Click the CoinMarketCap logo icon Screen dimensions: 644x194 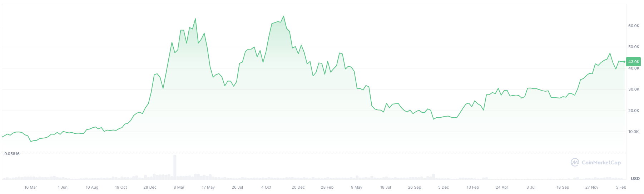(575, 163)
